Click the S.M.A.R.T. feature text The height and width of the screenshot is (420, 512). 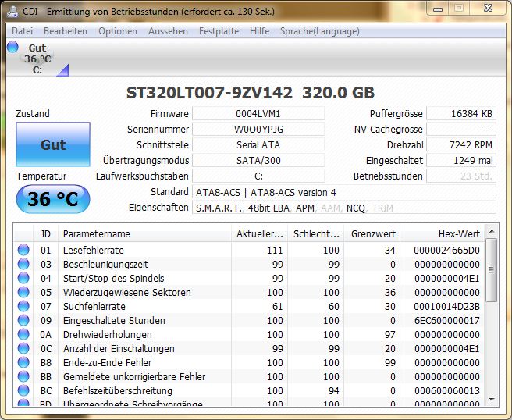tap(219, 208)
